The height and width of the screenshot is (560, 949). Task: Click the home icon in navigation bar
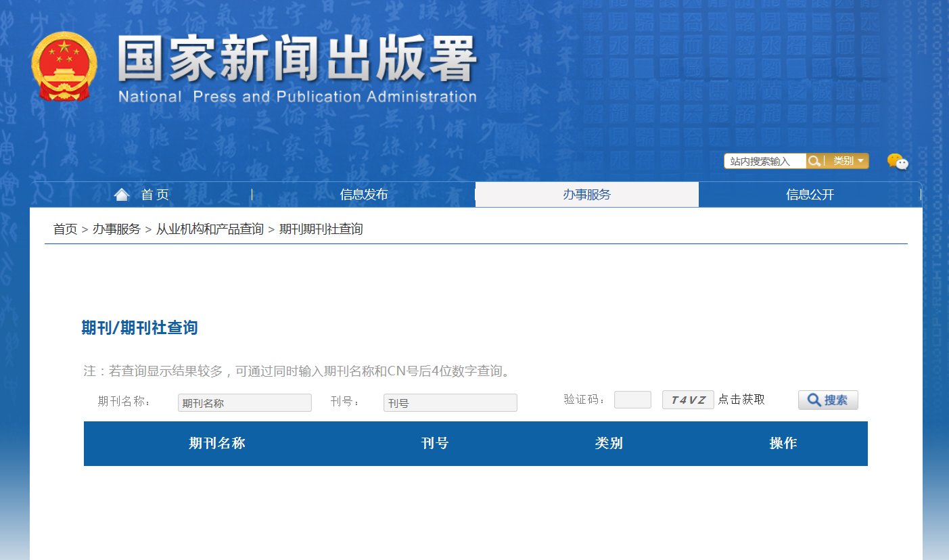pos(122,195)
